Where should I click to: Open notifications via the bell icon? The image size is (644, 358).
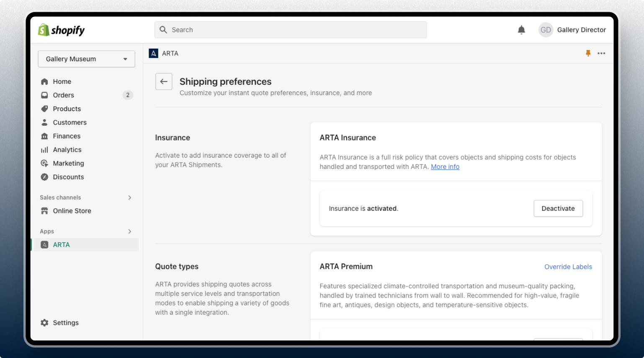coord(521,30)
